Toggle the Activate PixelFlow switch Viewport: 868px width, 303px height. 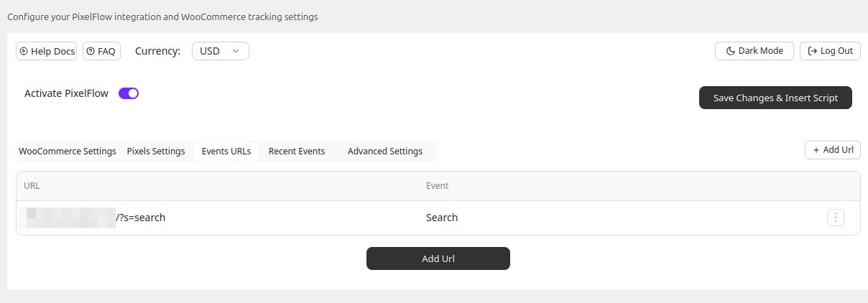pos(129,93)
